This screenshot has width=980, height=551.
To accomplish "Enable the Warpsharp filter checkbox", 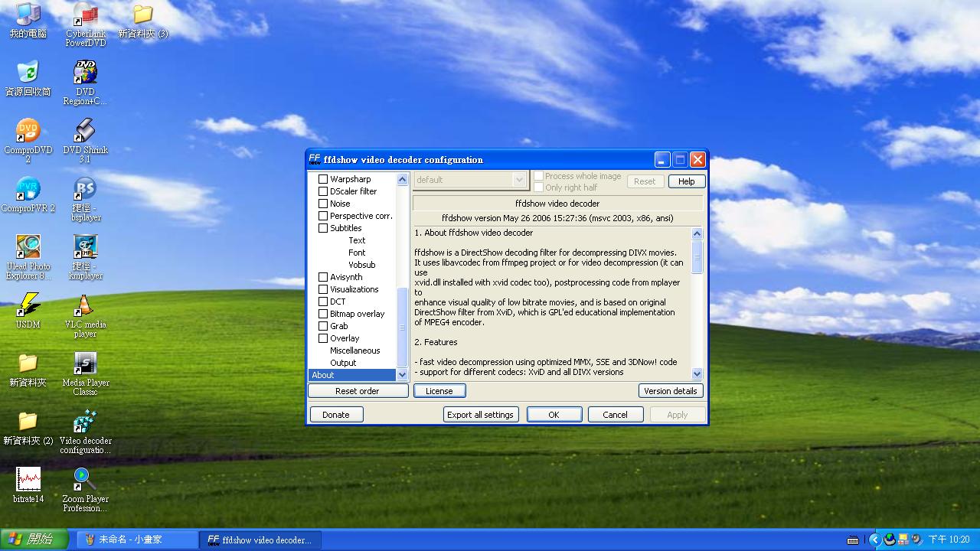I will point(323,179).
